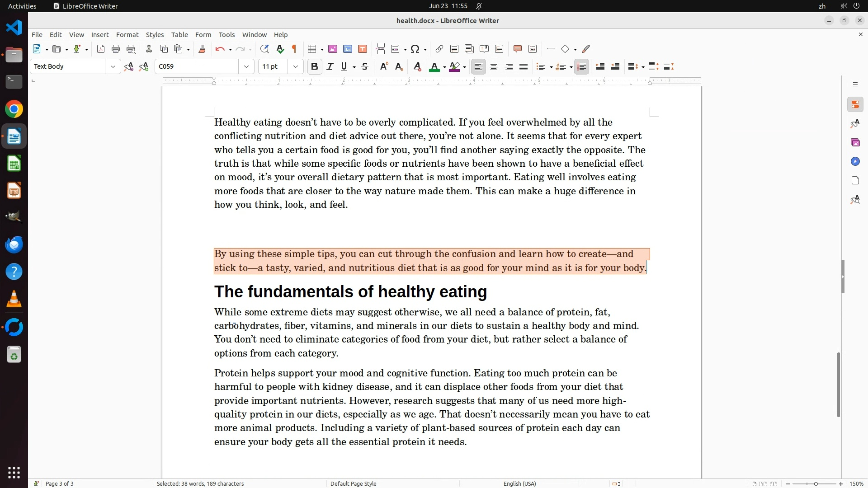Open the Tools menu
868x488 pixels.
[x=226, y=35]
